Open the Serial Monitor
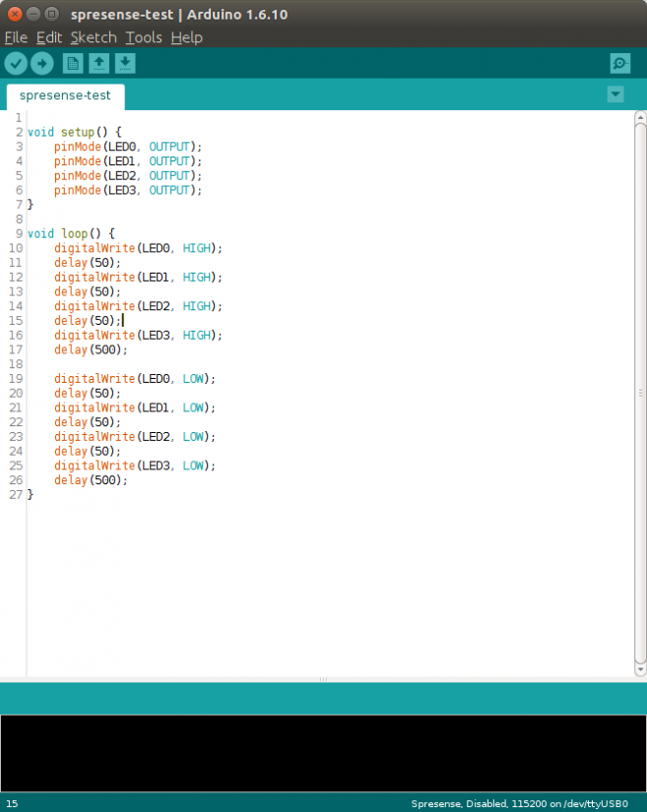The image size is (647, 812). [619, 64]
